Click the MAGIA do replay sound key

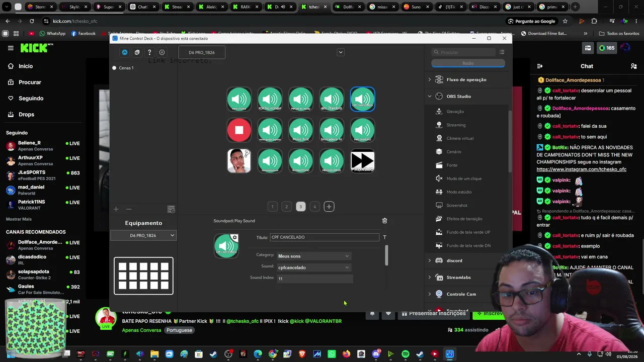[x=301, y=99]
